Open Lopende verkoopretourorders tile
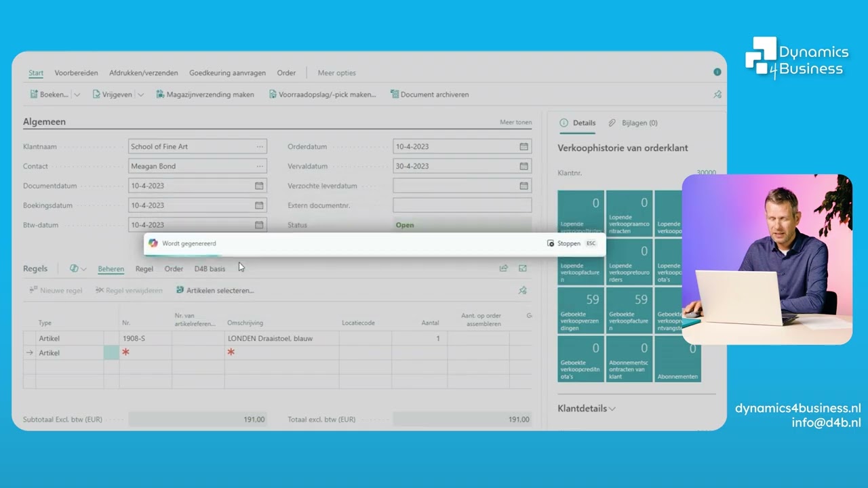 click(x=629, y=262)
